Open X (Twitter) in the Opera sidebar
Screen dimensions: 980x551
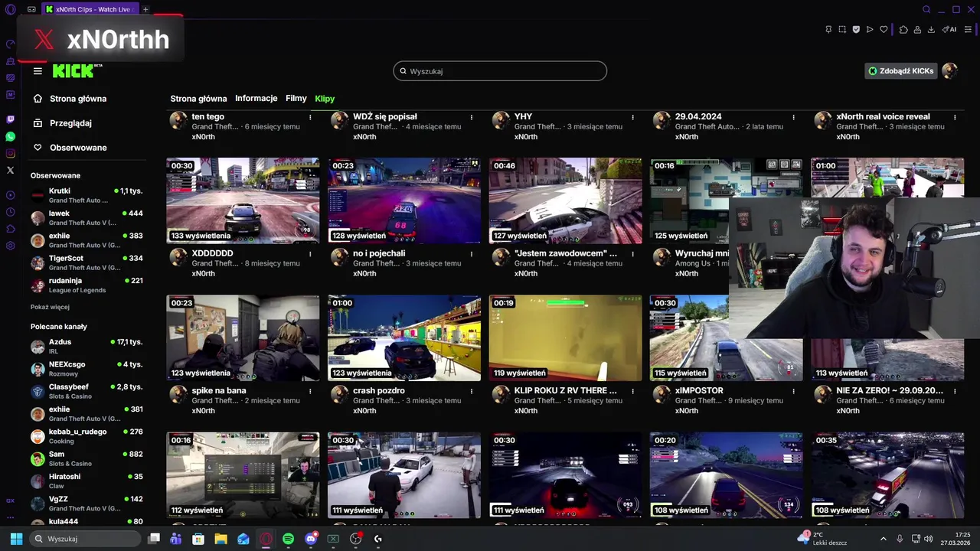(x=10, y=171)
